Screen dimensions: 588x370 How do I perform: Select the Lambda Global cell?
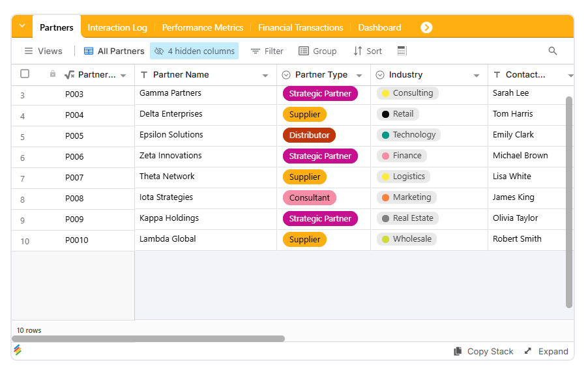pyautogui.click(x=205, y=240)
